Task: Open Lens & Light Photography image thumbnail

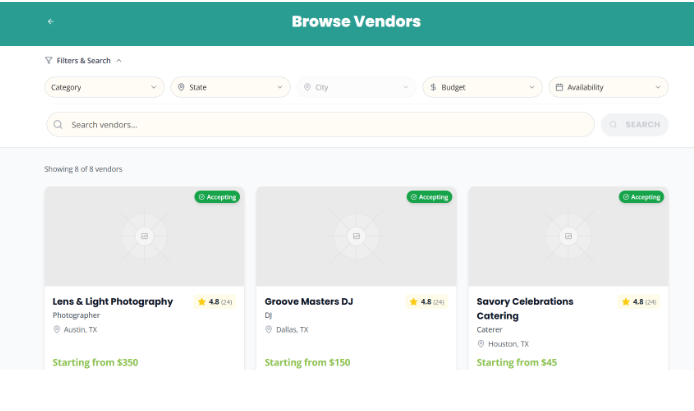Action: coord(144,236)
